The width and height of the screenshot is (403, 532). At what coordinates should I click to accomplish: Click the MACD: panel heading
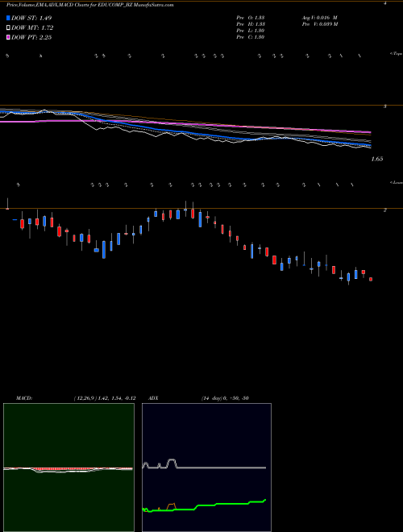pyautogui.click(x=23, y=398)
